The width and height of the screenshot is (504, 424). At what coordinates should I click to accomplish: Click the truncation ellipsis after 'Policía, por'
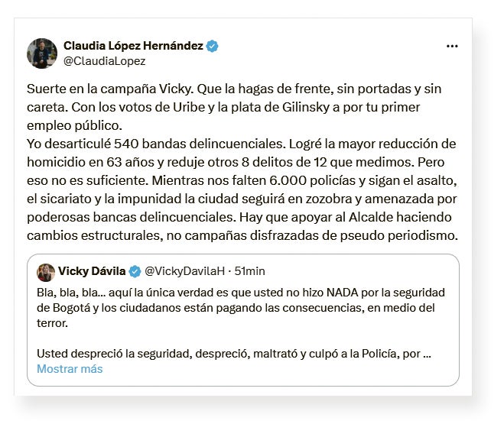click(427, 354)
